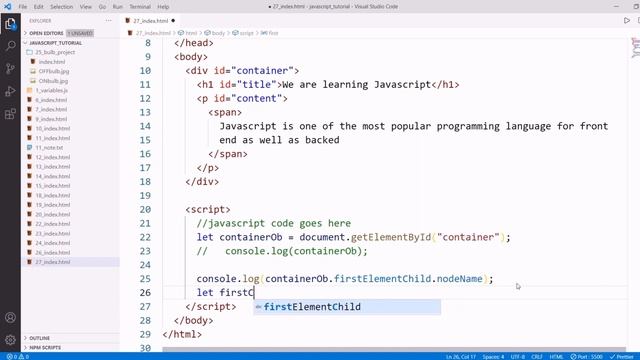Click the VS Code logo icon in title bar
The image size is (640, 360).
[x=7, y=7]
